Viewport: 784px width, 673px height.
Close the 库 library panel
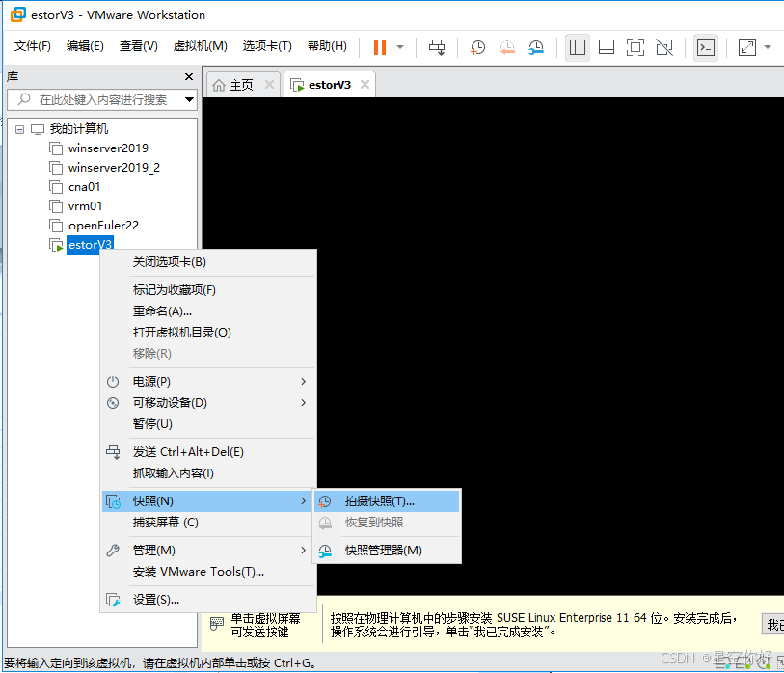188,76
